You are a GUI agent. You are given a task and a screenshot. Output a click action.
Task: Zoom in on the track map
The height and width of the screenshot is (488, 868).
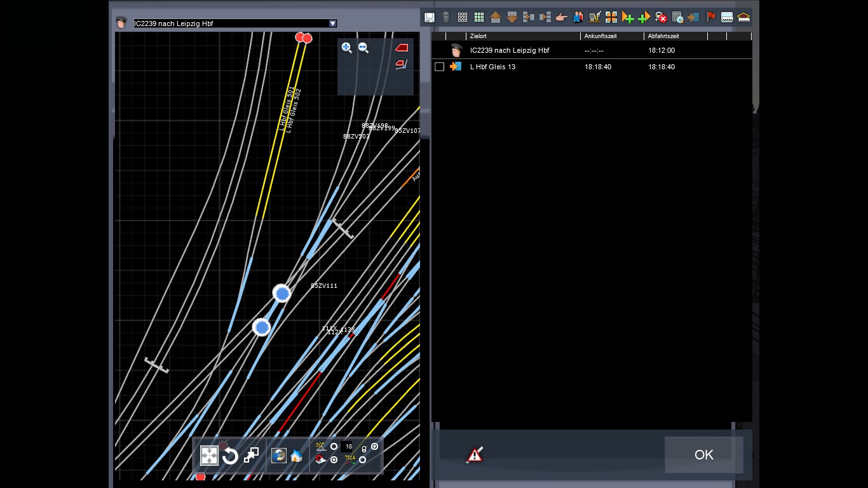347,48
